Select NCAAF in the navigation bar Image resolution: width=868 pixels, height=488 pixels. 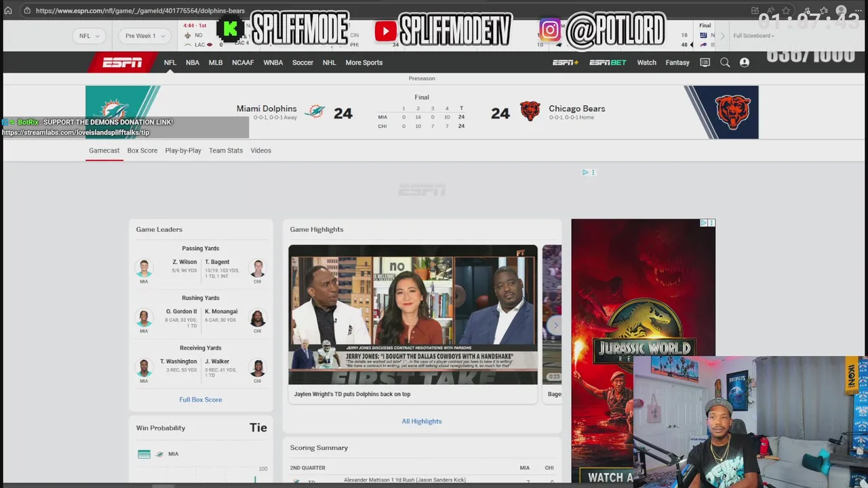(x=243, y=62)
